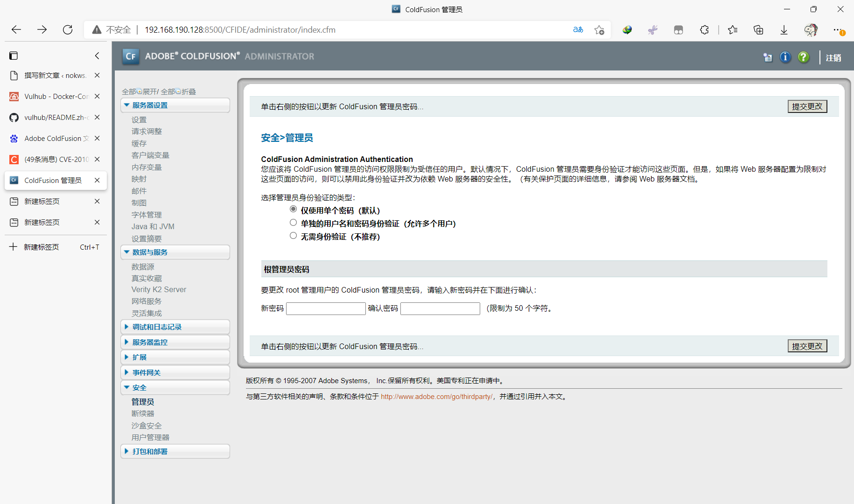Image resolution: width=854 pixels, height=504 pixels.
Task: Open the ColdFusion help question mark icon
Action: (803, 57)
